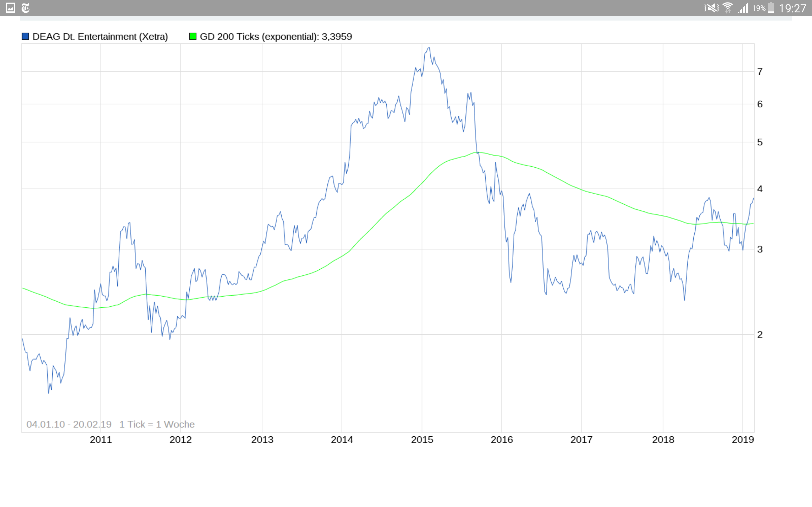Click the 2011 label on x-axis
The height and width of the screenshot is (507, 812).
[x=101, y=440]
